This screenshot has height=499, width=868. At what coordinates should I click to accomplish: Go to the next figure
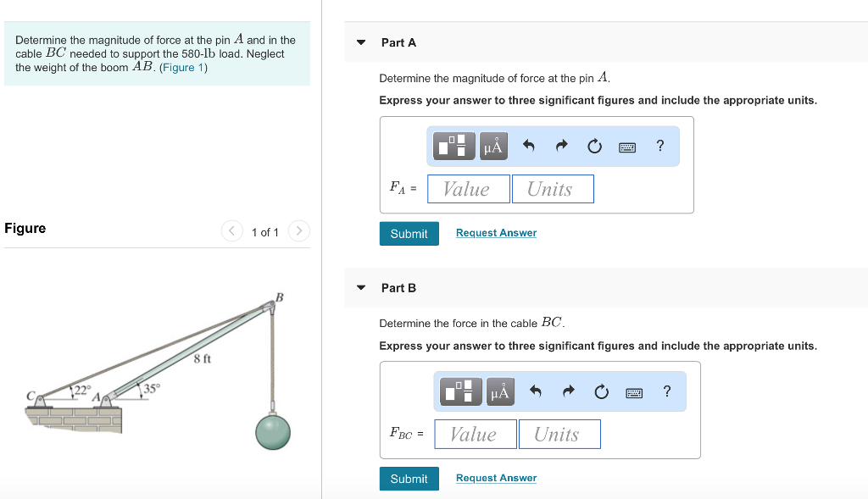click(x=298, y=231)
